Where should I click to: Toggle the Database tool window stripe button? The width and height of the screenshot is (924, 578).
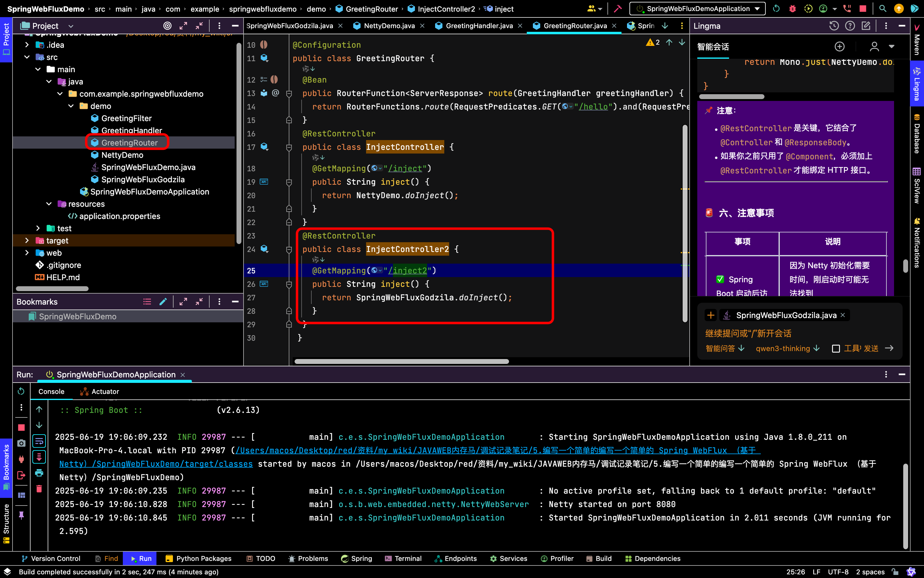(917, 134)
